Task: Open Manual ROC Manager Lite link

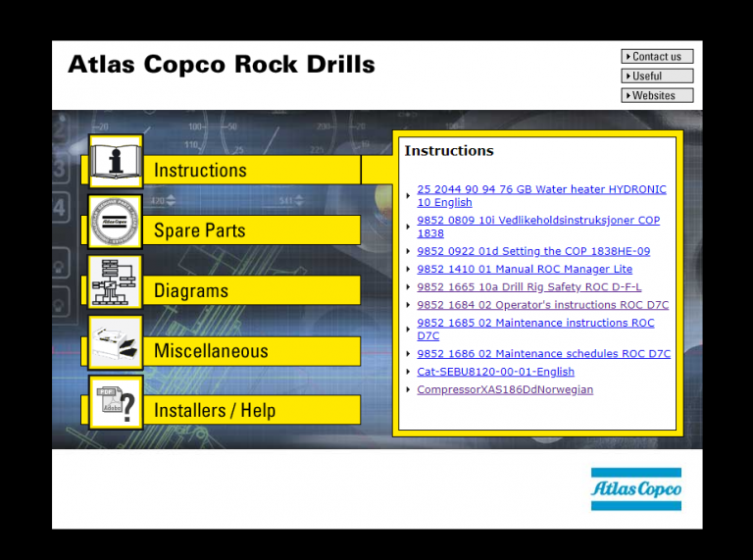Action: tap(525, 269)
